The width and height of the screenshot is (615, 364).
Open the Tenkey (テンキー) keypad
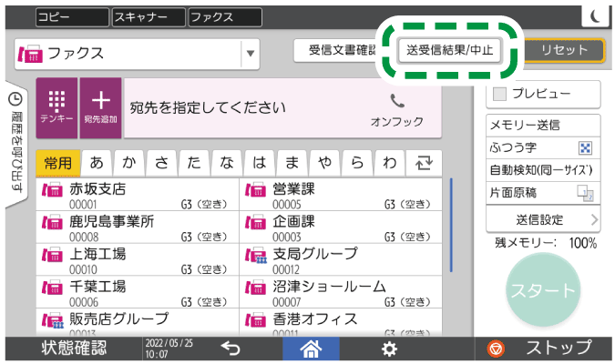pos(56,107)
